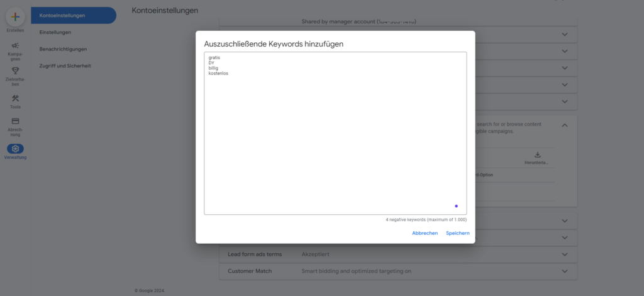The width and height of the screenshot is (644, 296).
Task: Click the Erstellen plus icon
Action: point(15,17)
